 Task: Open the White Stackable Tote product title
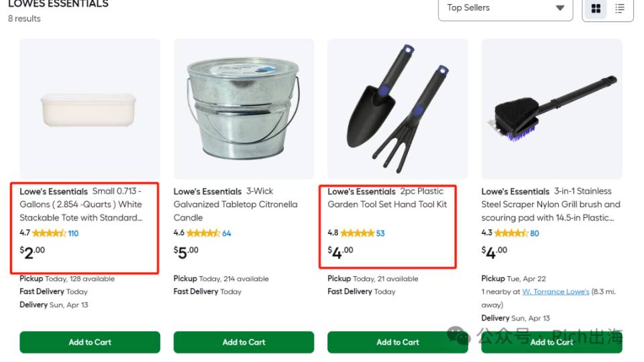point(81,204)
